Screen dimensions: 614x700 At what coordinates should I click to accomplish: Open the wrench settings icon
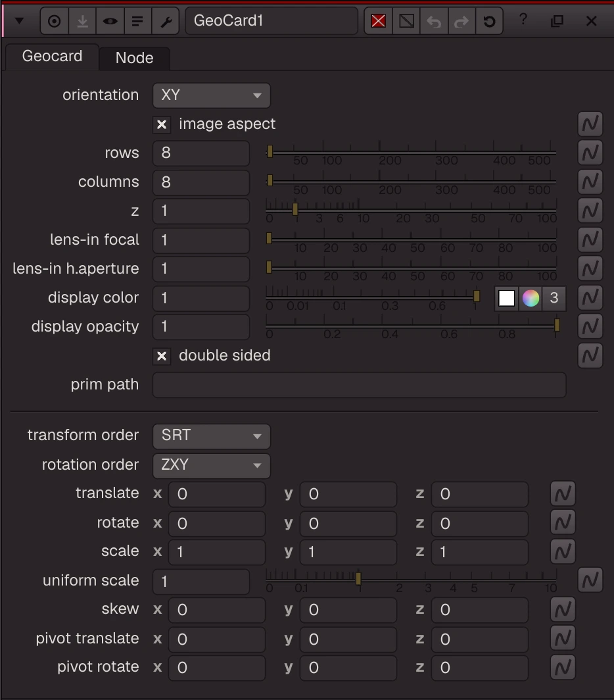coord(166,21)
